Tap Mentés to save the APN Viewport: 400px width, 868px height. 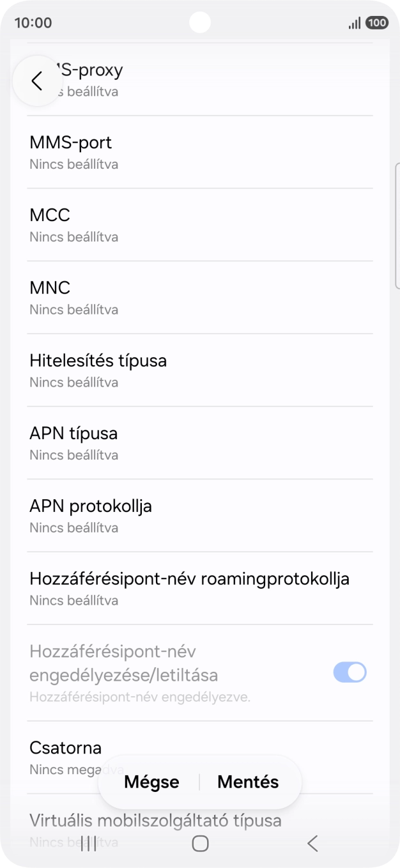point(247,782)
